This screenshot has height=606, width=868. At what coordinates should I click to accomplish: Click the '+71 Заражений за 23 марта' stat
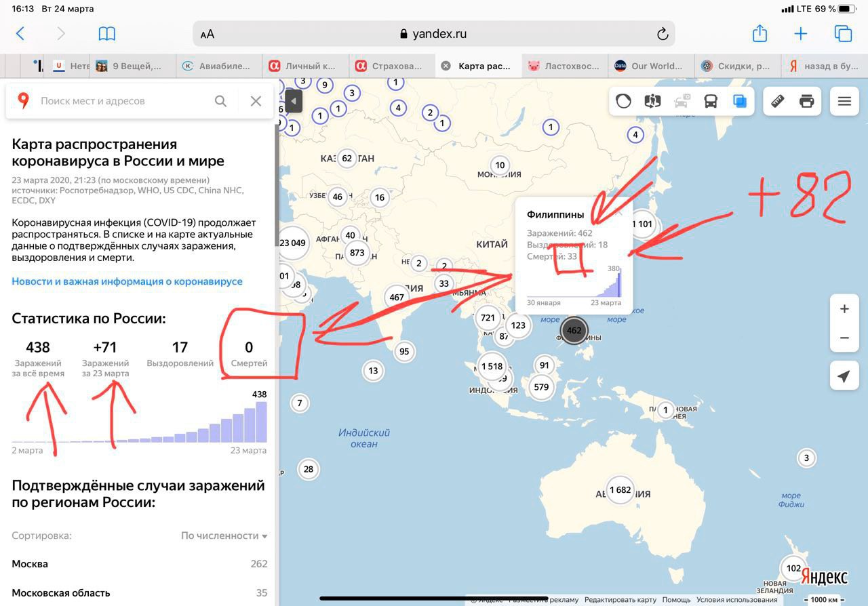click(x=105, y=359)
